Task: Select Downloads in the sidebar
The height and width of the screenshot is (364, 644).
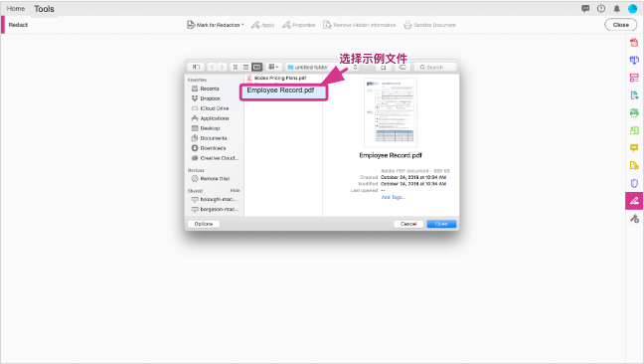Action: click(x=213, y=148)
